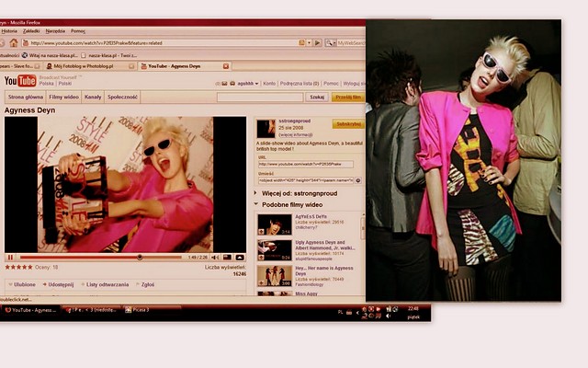Close the 'YouTube - Agyness Deyn' tab

pos(226,66)
